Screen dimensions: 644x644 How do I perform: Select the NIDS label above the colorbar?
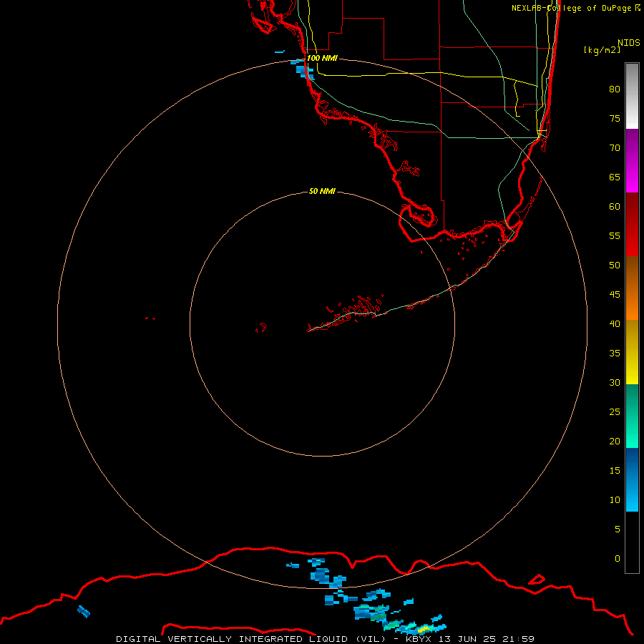click(x=629, y=43)
